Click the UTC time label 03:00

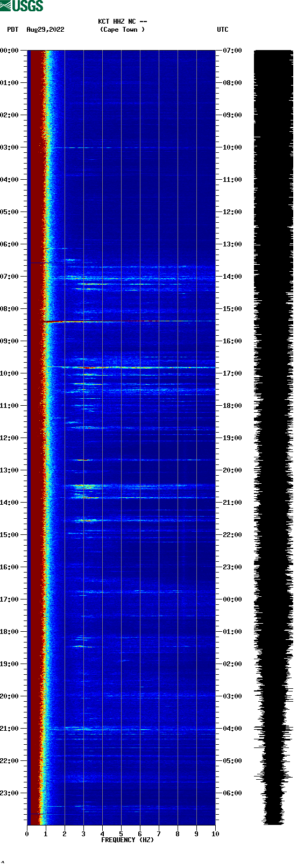tap(232, 696)
